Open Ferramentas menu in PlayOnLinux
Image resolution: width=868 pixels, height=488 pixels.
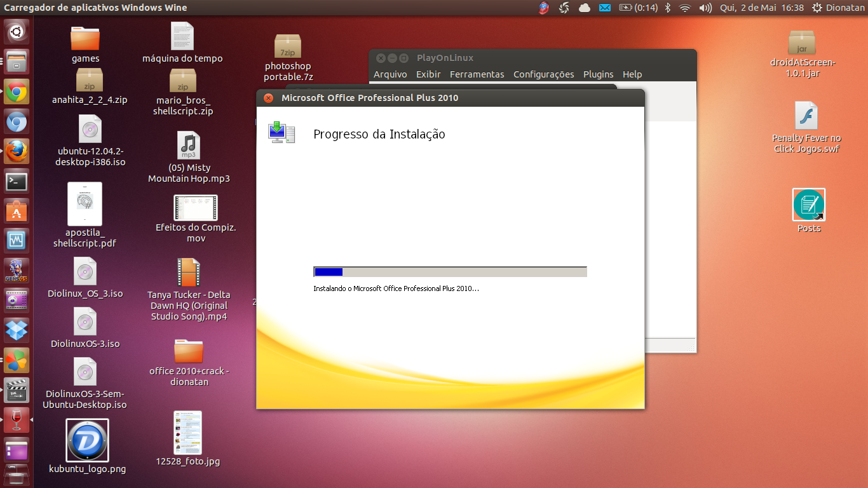(477, 74)
